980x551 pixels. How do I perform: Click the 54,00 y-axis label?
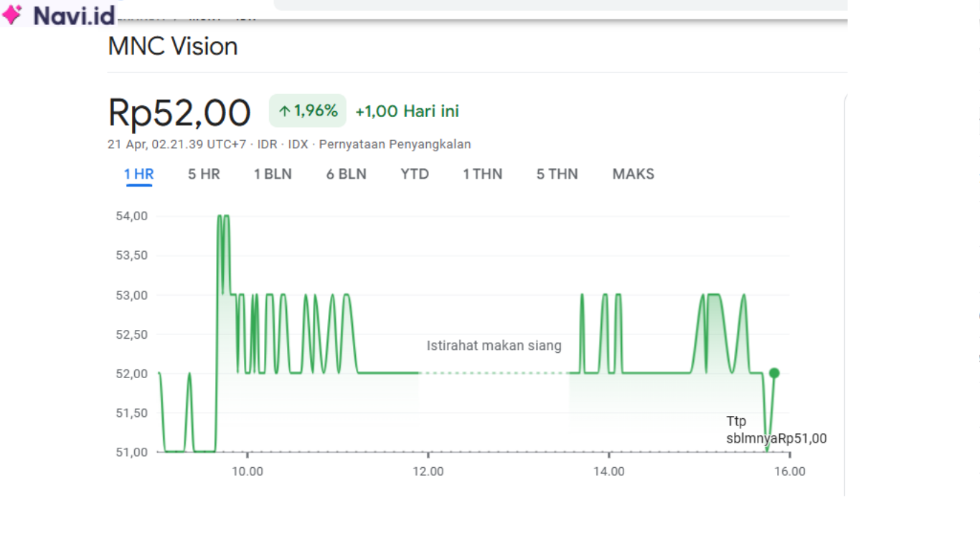pos(131,216)
